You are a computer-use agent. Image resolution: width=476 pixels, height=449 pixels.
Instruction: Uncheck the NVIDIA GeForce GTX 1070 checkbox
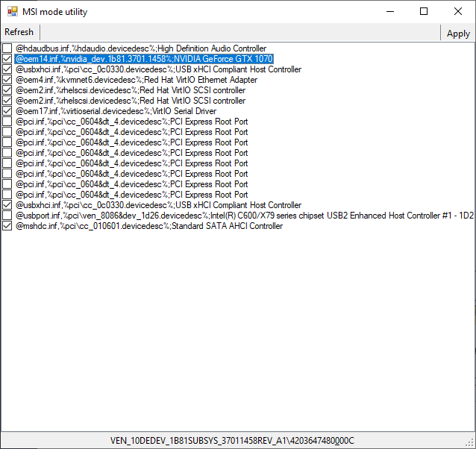[7, 59]
